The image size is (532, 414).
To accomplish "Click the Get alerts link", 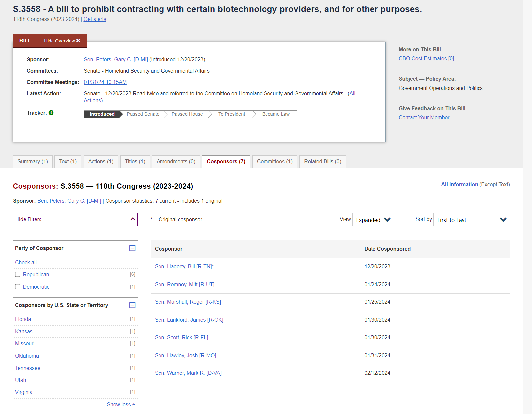I will tap(95, 19).
